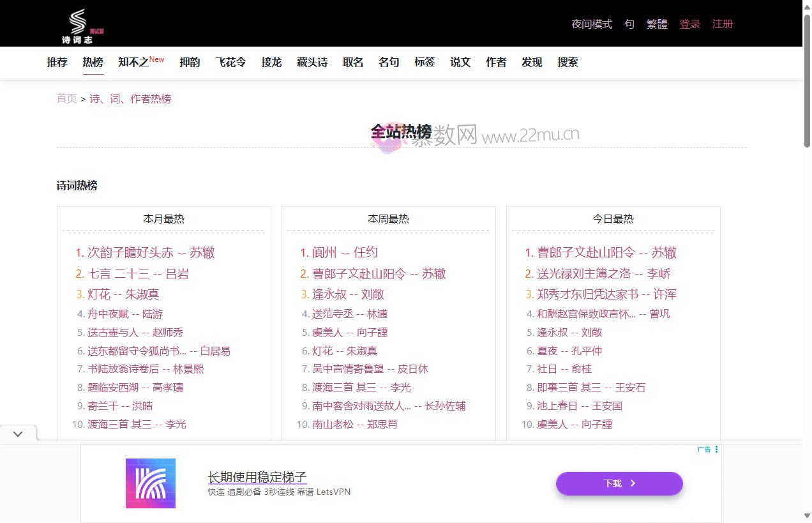Image resolution: width=812 pixels, height=523 pixels.
Task: Click the 句 option in header
Action: point(629,24)
